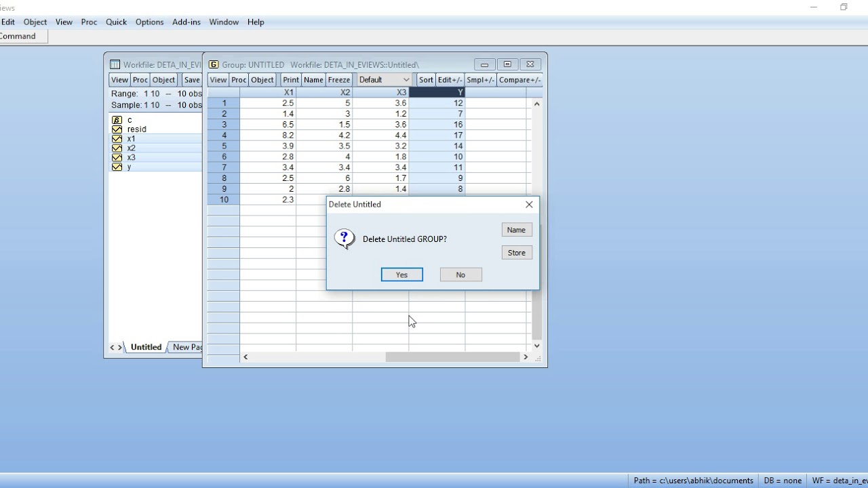Click Save in Workfile toolbar
868x488 pixels.
tap(192, 80)
